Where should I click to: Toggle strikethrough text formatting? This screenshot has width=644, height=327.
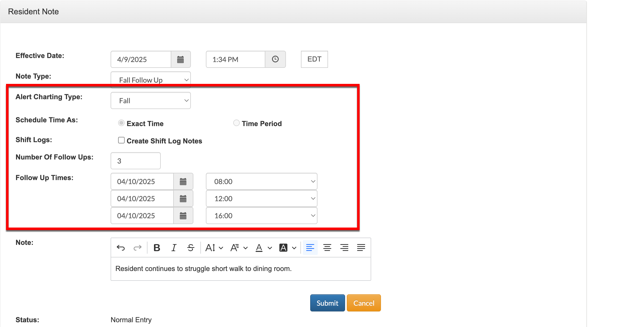click(x=191, y=248)
